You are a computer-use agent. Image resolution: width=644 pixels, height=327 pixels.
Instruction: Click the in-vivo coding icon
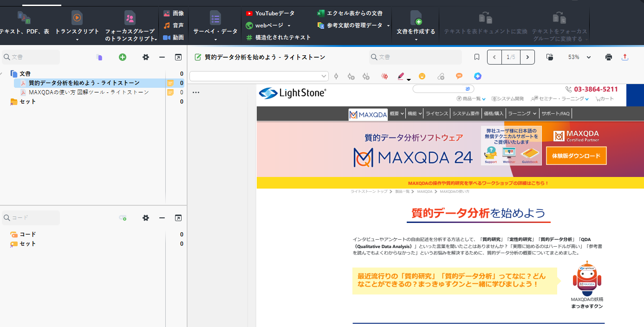[384, 76]
